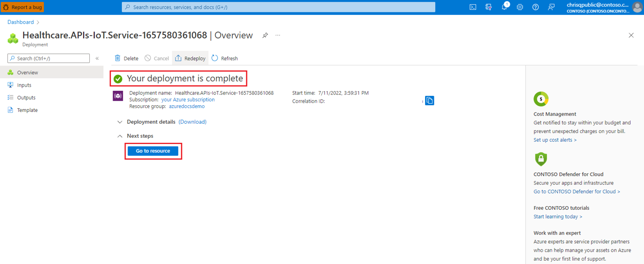Click Redeploy in the toolbar
The width and height of the screenshot is (644, 264).
point(190,58)
